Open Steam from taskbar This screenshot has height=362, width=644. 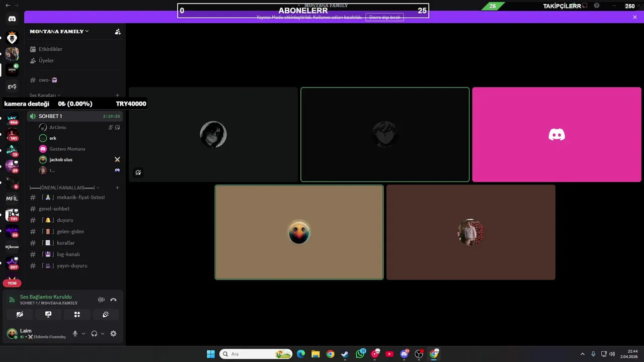tap(345, 354)
